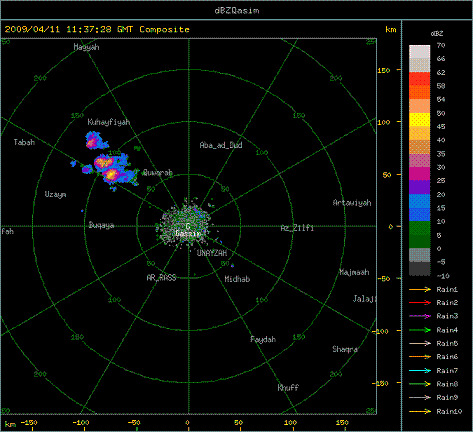Click the red 58 dBZ color swatch
The height and width of the screenshot is (432, 473).
pyautogui.click(x=420, y=79)
